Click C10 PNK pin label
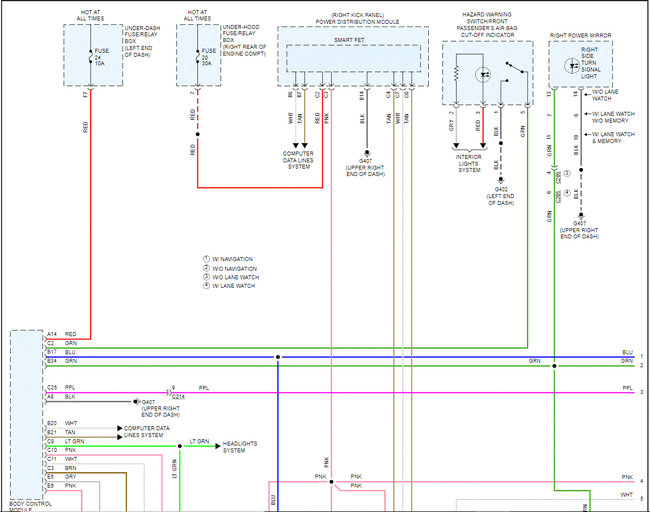Viewport: 650px width, 512px height. [61, 450]
